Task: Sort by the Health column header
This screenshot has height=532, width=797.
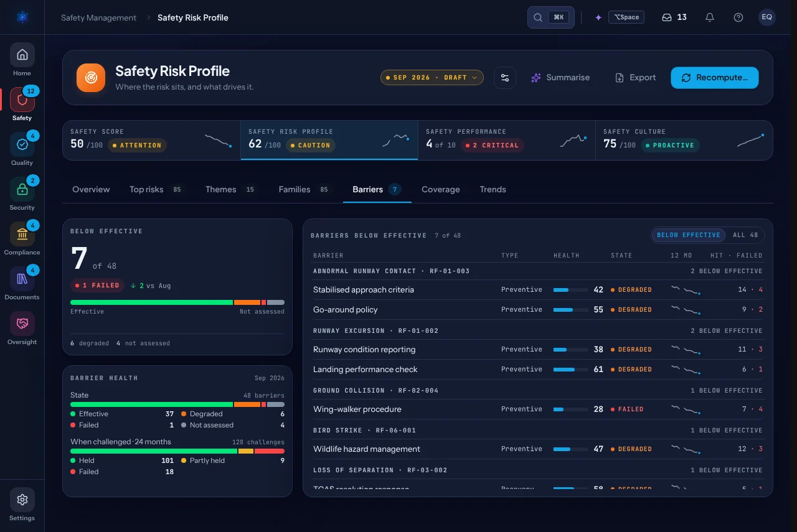Action: tap(566, 255)
